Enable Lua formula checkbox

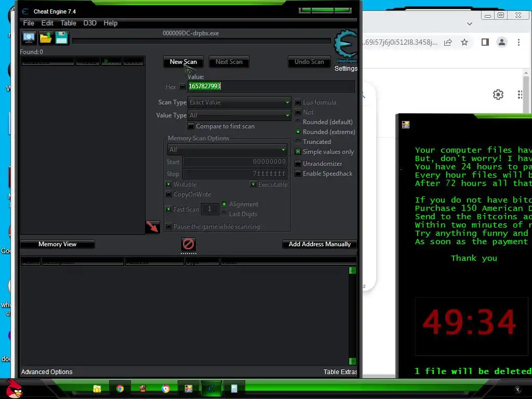[x=298, y=102]
